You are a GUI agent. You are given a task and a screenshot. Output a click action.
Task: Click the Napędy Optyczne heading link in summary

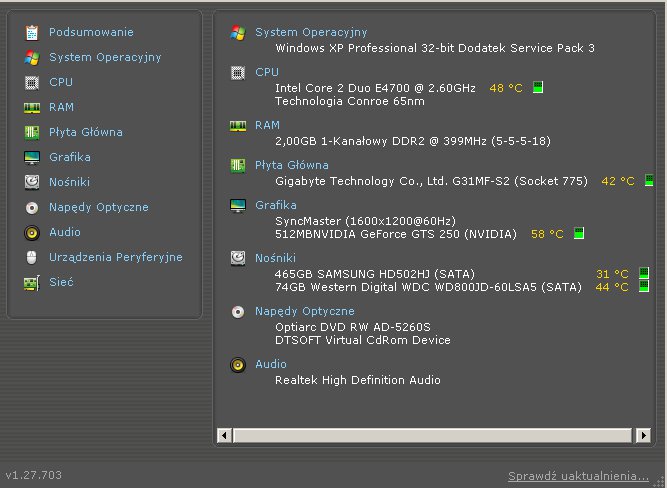tap(305, 311)
